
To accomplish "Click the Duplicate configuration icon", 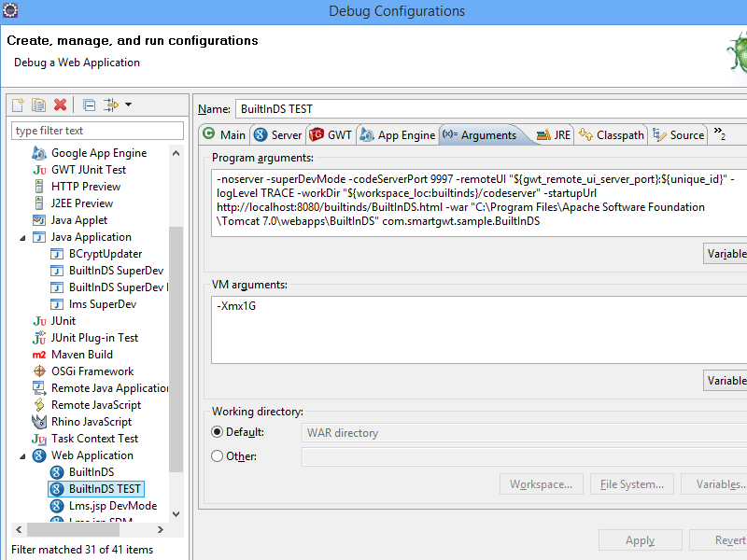I will click(x=38, y=105).
